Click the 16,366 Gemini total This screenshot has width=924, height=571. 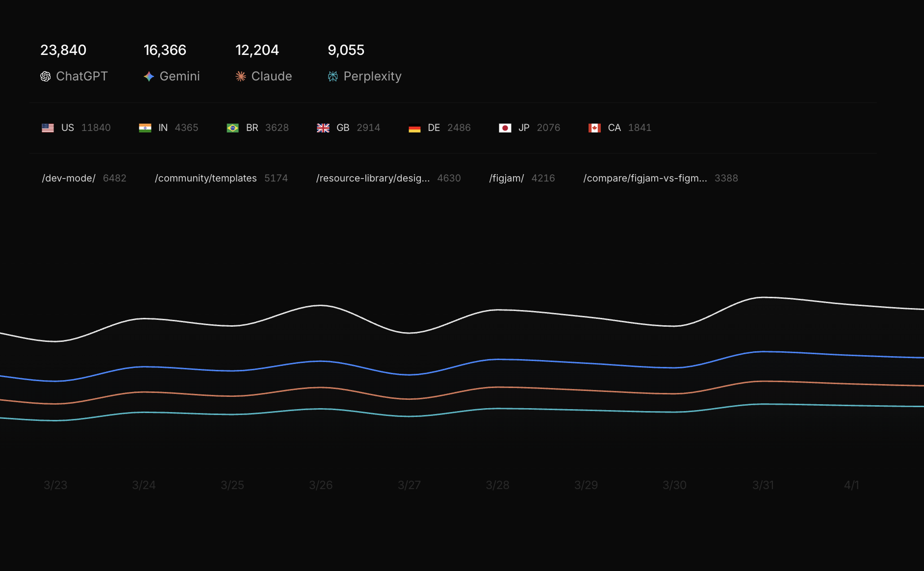tap(165, 50)
